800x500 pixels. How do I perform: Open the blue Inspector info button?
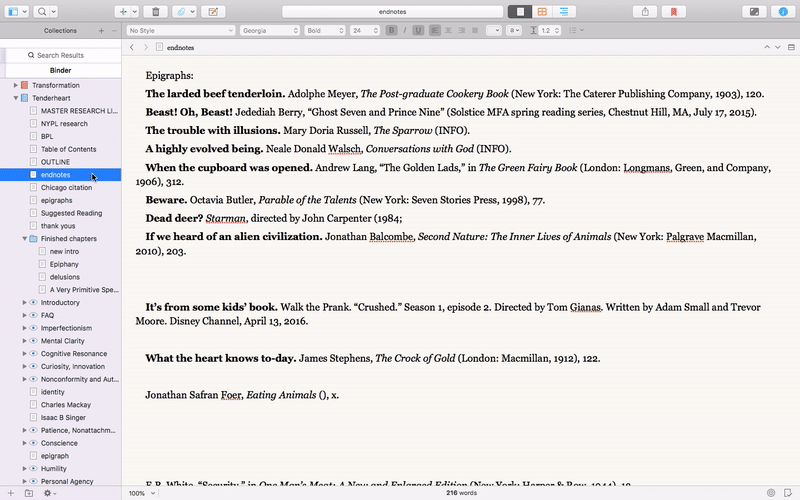tap(783, 11)
